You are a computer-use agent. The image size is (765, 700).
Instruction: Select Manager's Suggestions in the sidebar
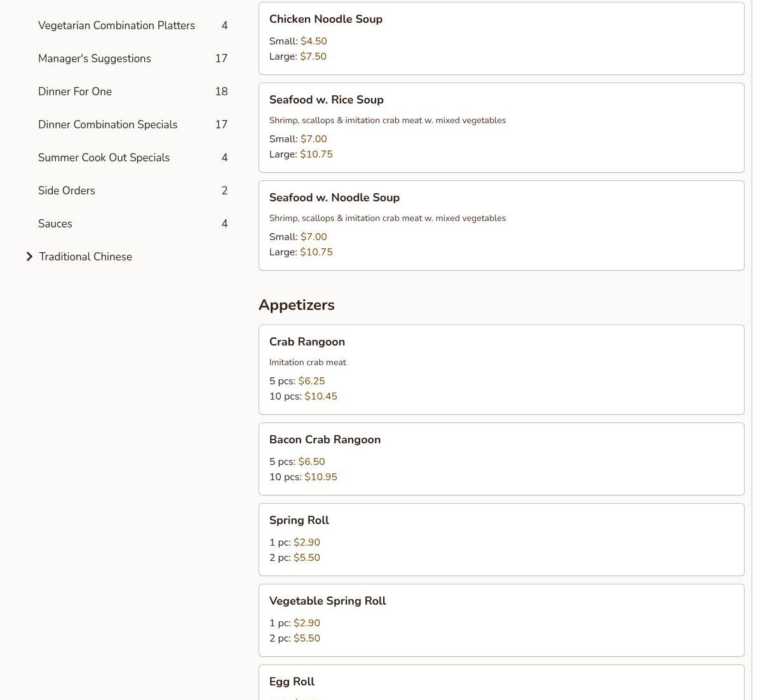click(x=95, y=58)
